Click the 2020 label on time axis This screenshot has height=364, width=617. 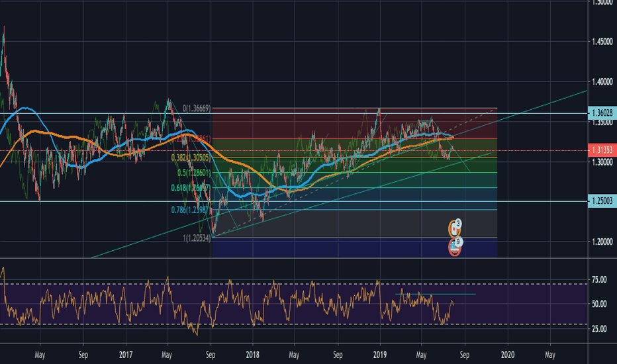pyautogui.click(x=508, y=355)
